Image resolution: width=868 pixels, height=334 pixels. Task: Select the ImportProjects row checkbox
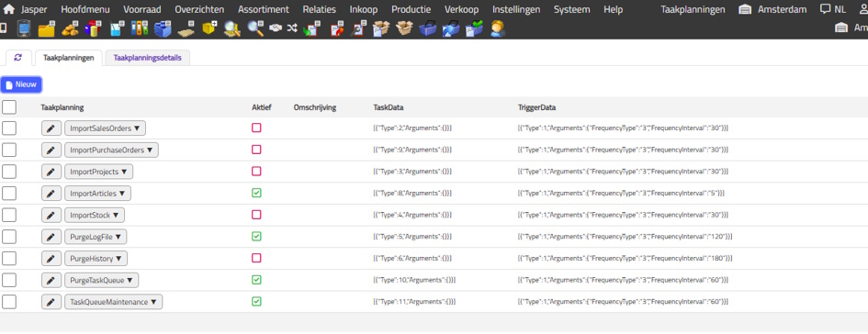click(x=9, y=172)
